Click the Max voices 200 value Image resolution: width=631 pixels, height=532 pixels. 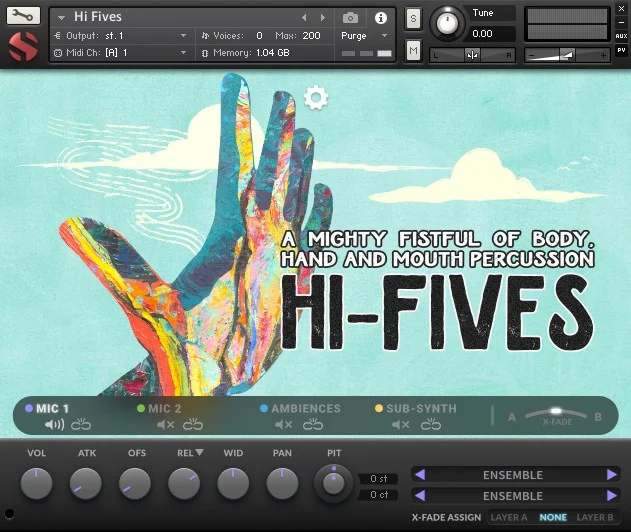311,36
